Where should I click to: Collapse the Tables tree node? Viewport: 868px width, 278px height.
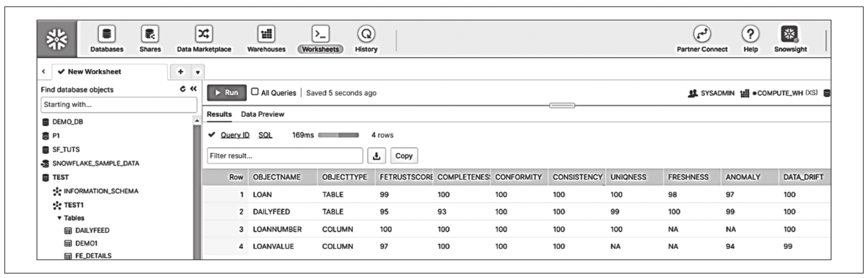click(x=60, y=218)
